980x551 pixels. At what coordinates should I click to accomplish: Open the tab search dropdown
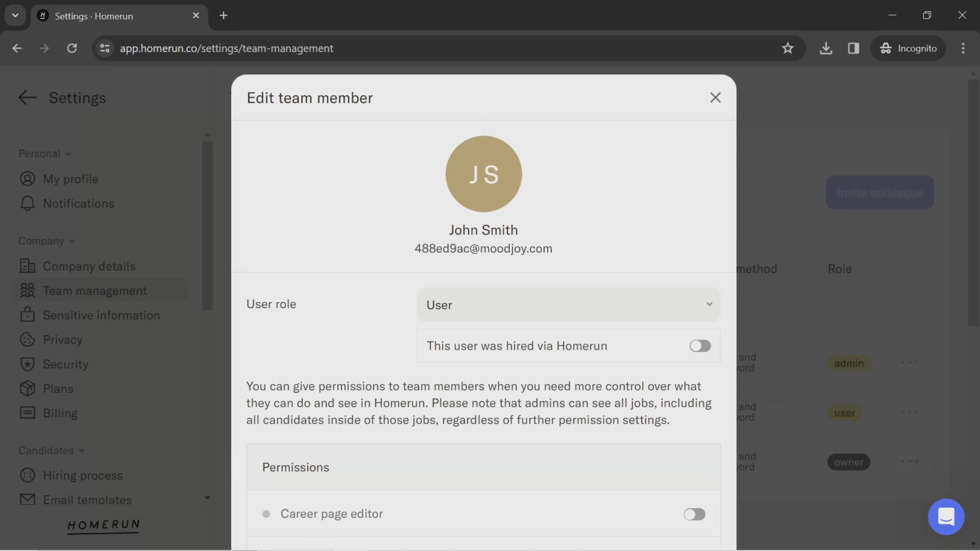(15, 16)
